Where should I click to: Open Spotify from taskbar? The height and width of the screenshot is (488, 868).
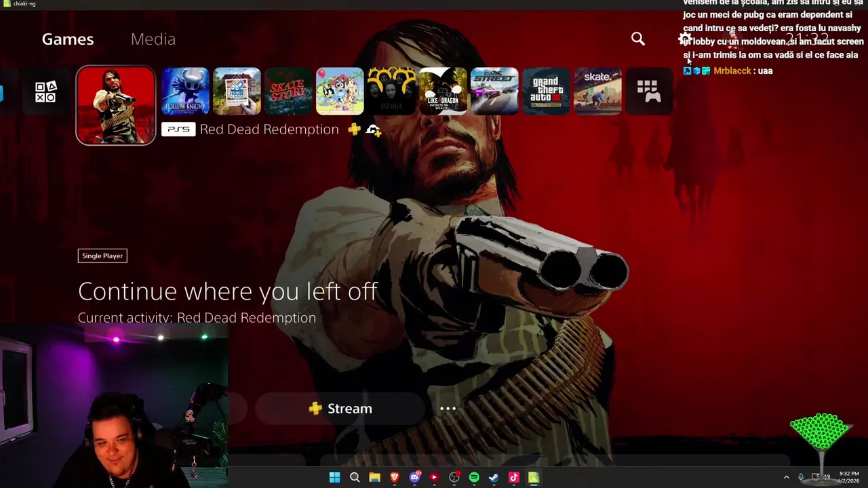coord(474,478)
